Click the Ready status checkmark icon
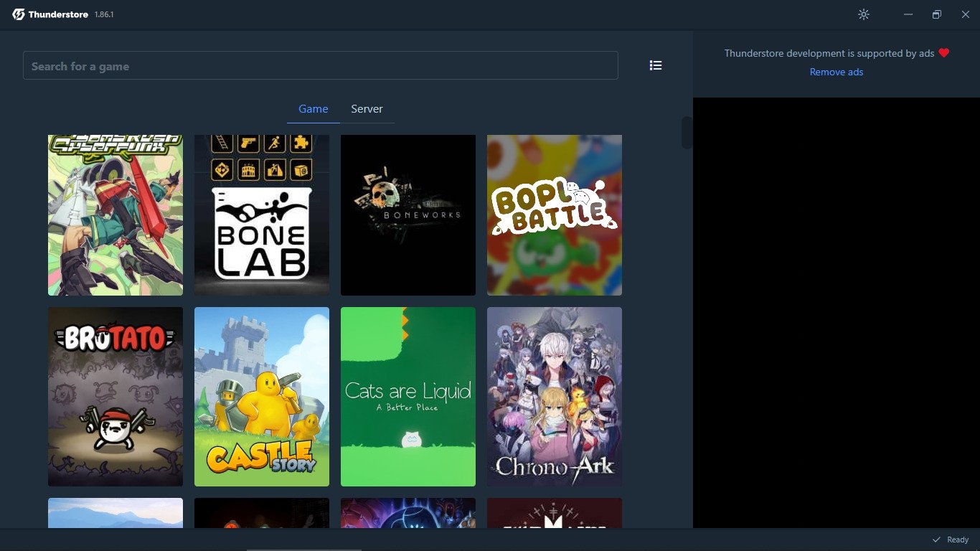Screen dimensions: 980x551 [x=936, y=540]
